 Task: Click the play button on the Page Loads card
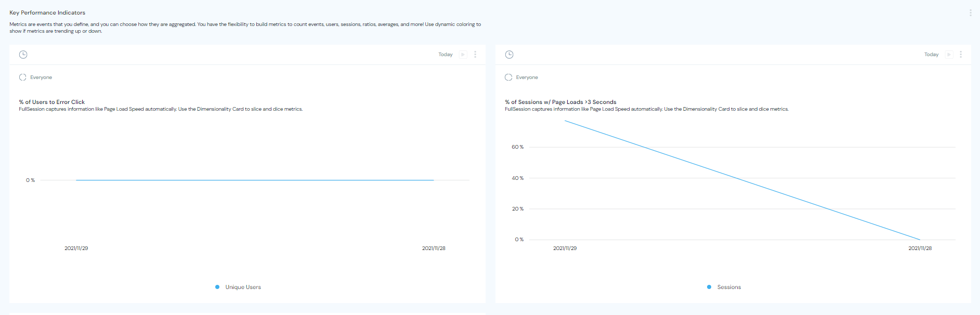949,55
